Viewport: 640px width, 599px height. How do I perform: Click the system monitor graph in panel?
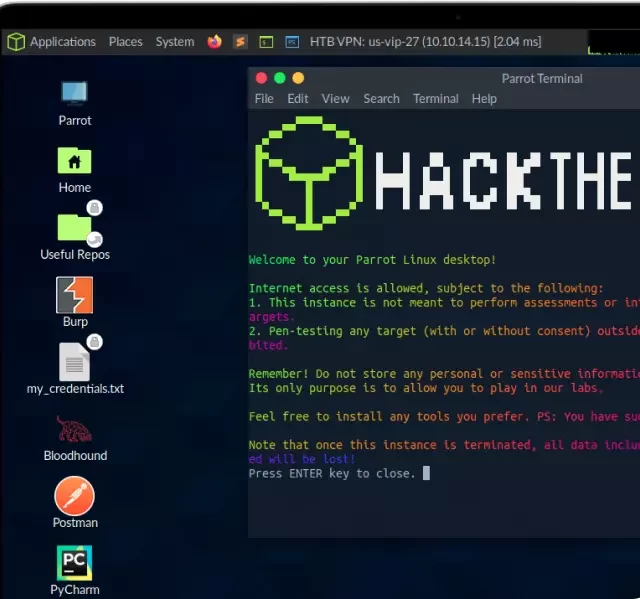pos(613,42)
